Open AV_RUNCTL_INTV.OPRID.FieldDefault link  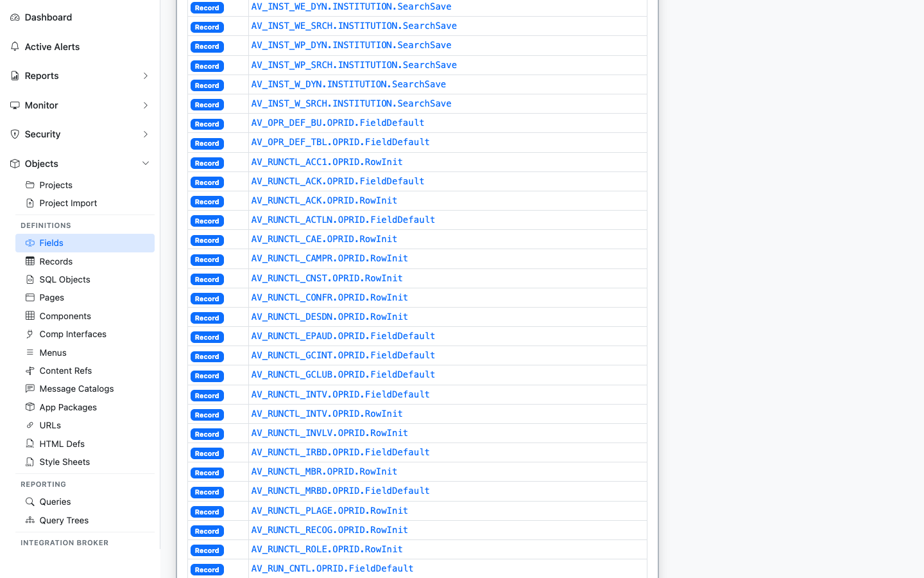point(341,394)
